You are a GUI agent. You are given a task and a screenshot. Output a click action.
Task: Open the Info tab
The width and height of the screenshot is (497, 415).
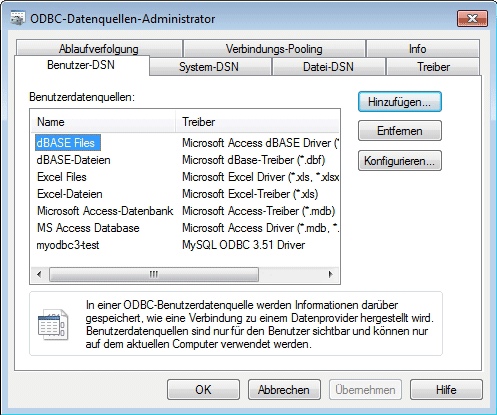417,49
